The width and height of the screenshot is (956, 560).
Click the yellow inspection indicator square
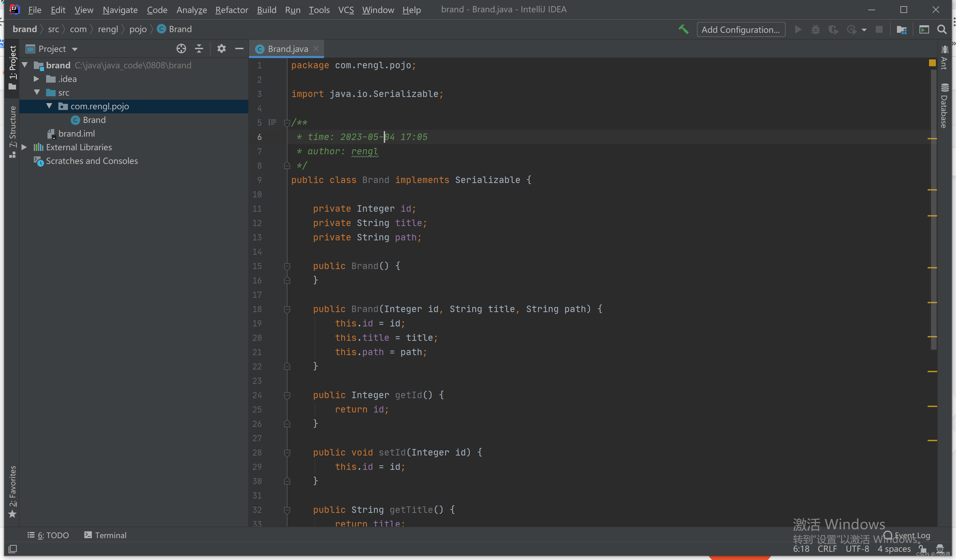pyautogui.click(x=932, y=63)
